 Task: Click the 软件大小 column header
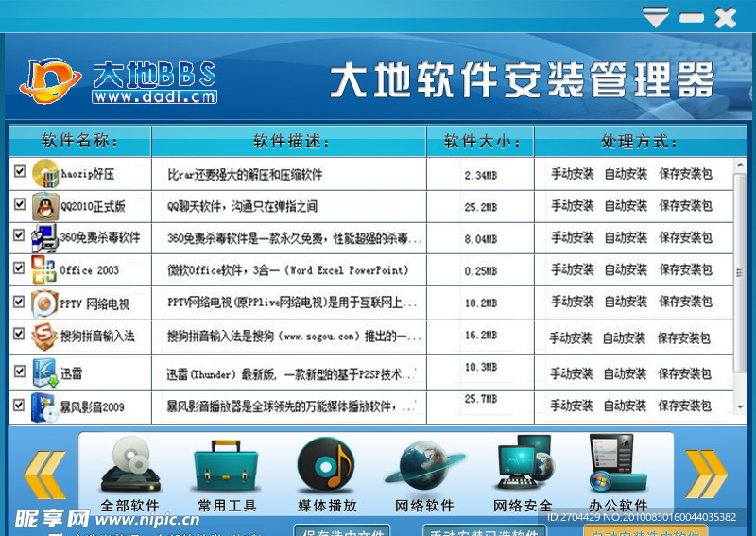pos(480,142)
